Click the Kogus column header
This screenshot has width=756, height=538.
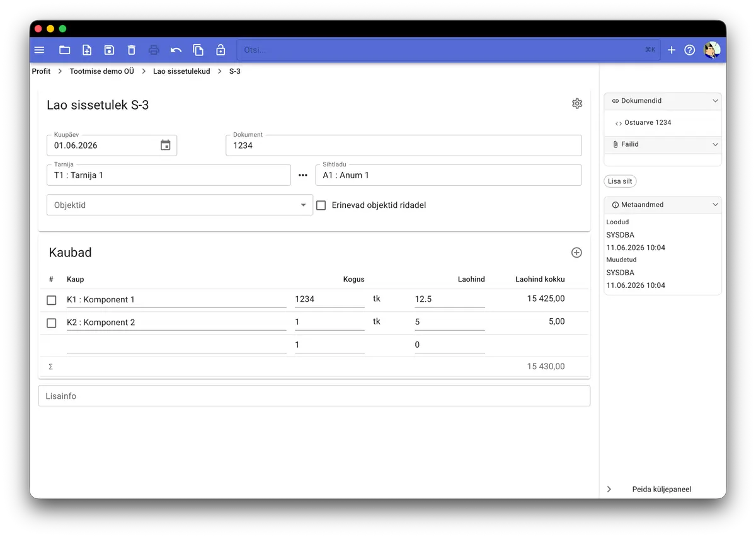(353, 279)
